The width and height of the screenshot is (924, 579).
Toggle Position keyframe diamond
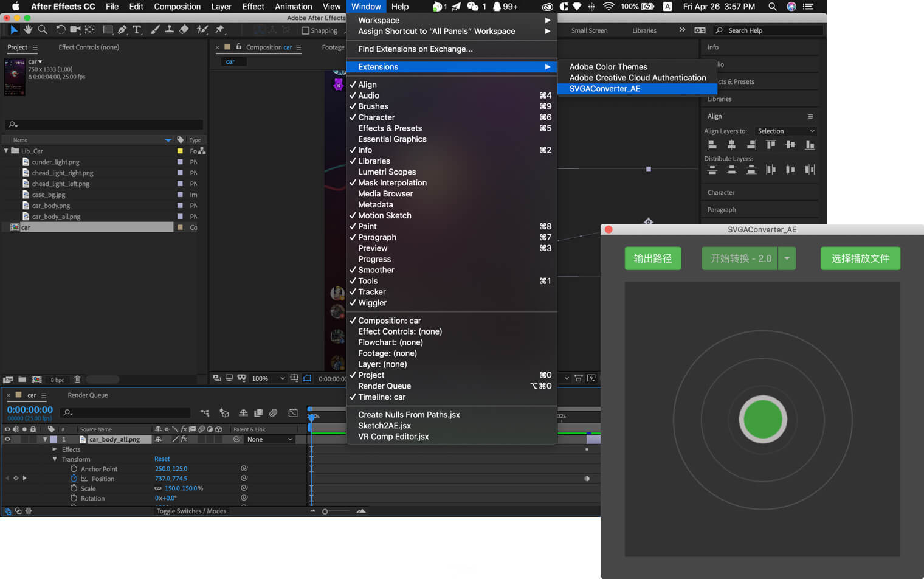point(16,478)
